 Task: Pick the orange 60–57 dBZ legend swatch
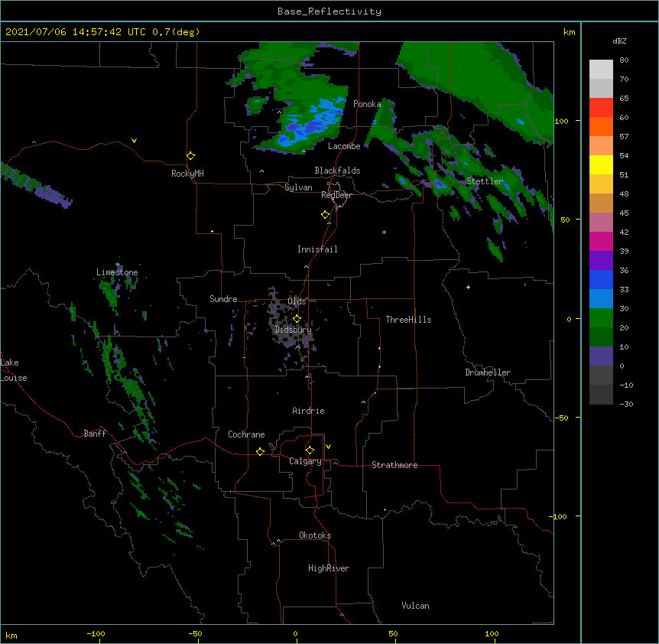pos(601,126)
